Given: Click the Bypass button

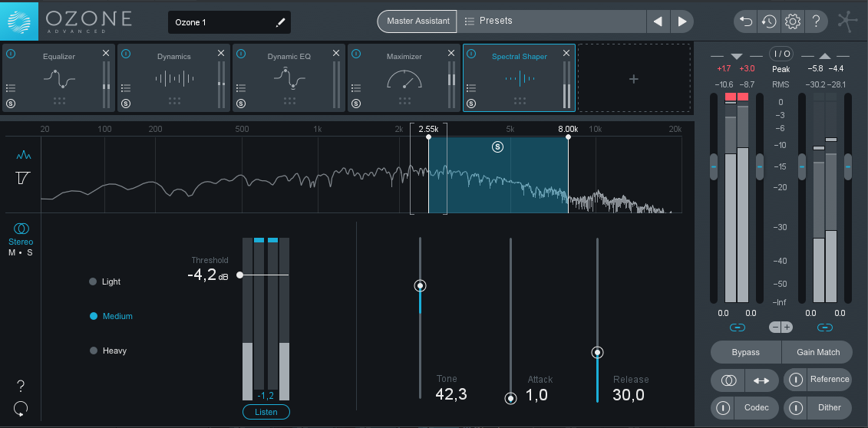Looking at the screenshot, I should pyautogui.click(x=745, y=352).
